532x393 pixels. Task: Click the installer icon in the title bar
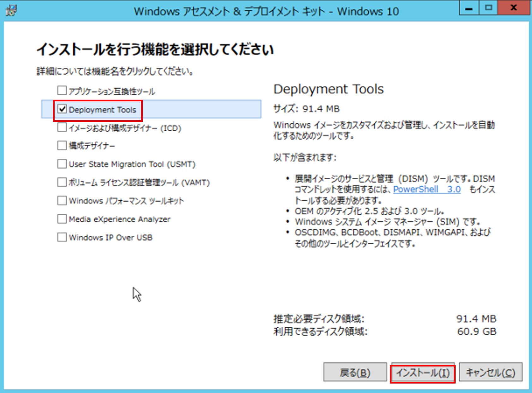click(x=11, y=11)
